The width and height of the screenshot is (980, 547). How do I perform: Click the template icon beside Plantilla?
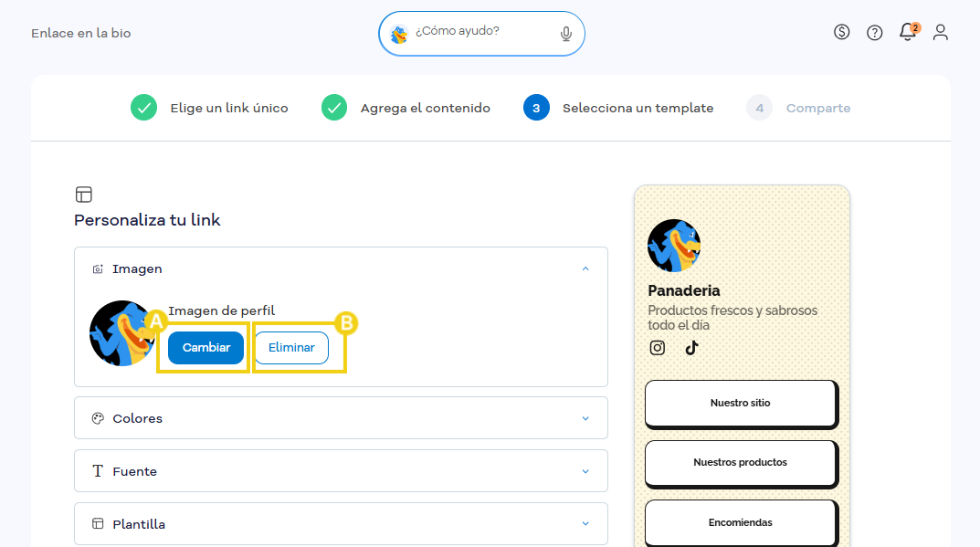[x=98, y=523]
